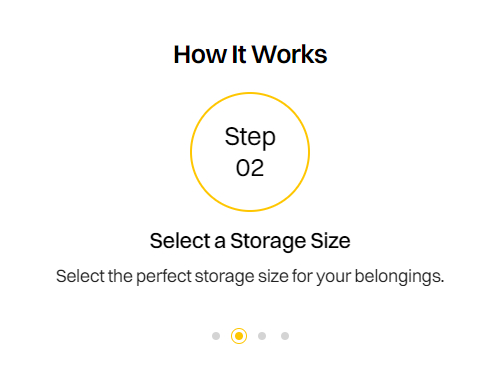Click the gray dot right of active one
This screenshot has height=369, width=500.
point(262,336)
